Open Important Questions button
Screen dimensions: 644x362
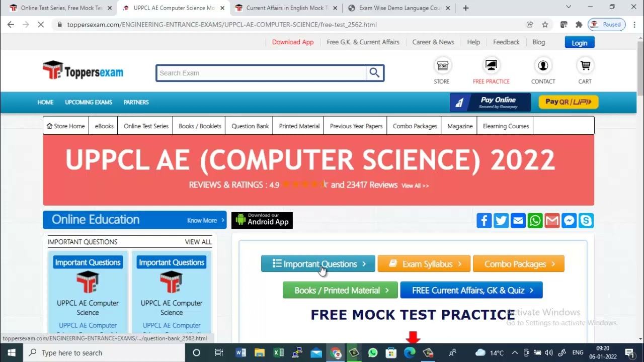click(318, 264)
